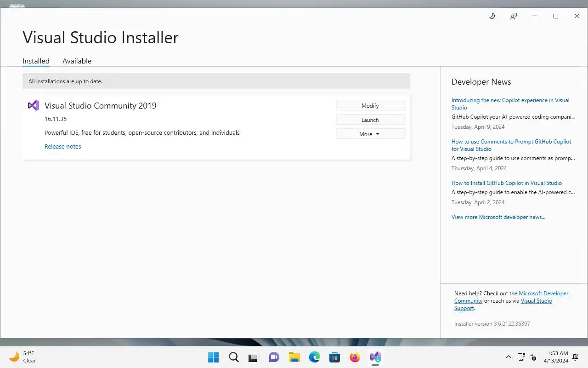588x368 pixels.
Task: Click Visual Studio Installer taskbar icon
Action: tap(375, 357)
